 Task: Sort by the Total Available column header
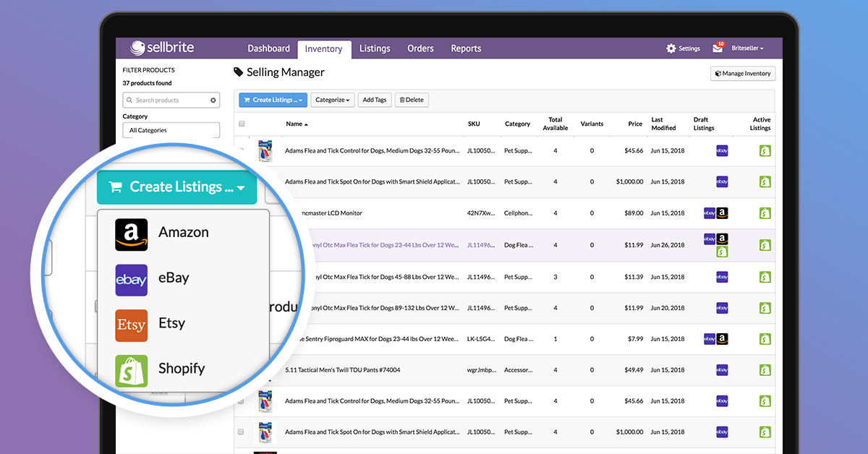click(556, 124)
